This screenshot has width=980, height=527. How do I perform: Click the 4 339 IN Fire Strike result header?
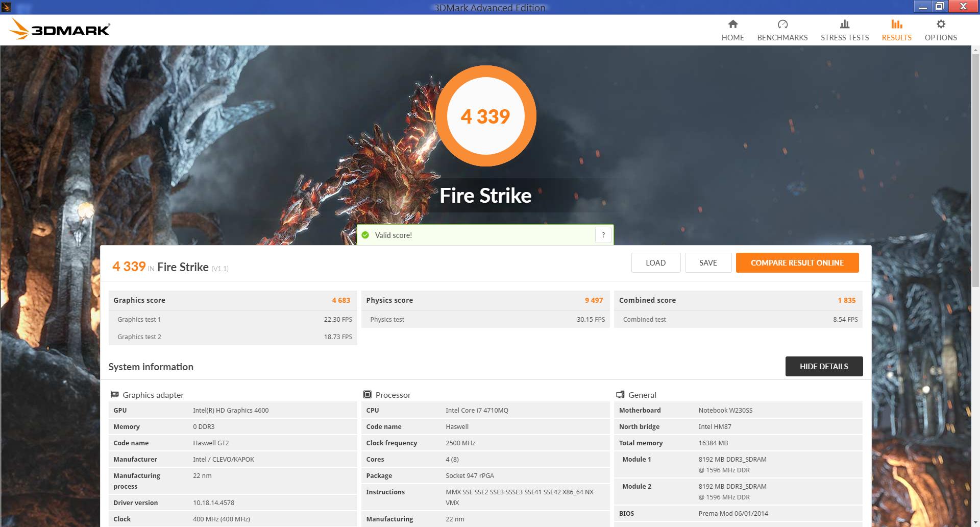[x=170, y=267]
